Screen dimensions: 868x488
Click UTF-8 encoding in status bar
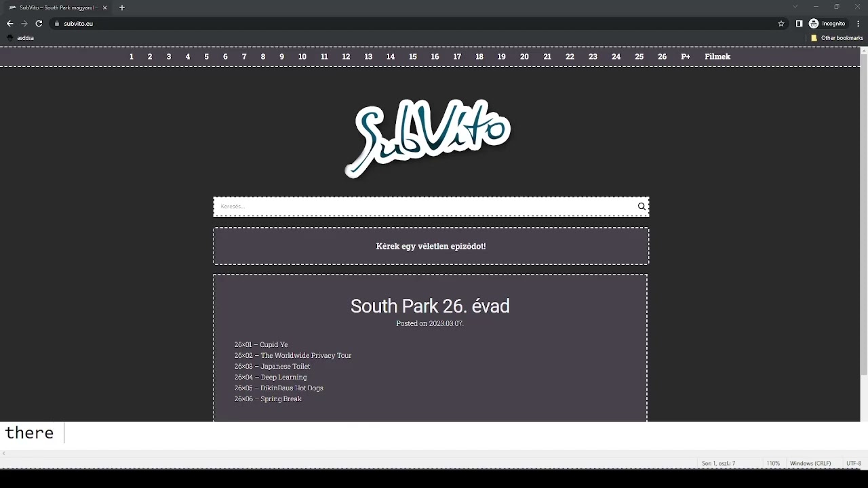pyautogui.click(x=854, y=464)
